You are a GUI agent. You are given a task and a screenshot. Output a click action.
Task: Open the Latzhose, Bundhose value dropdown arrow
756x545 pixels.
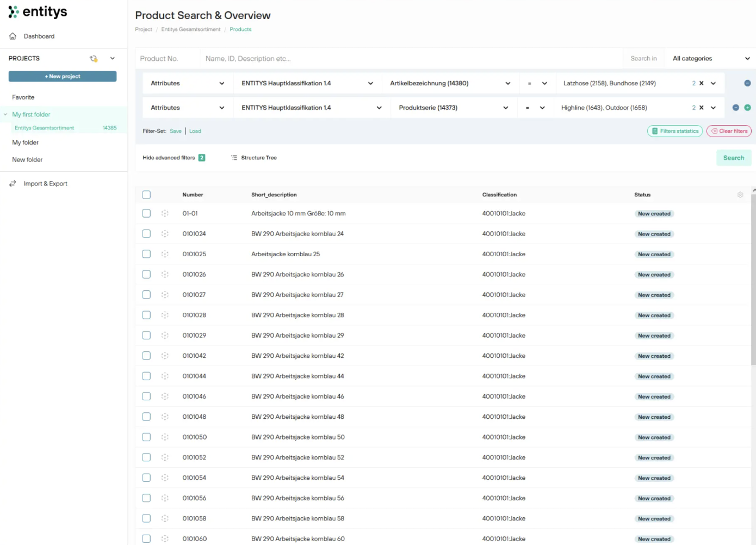coord(713,83)
